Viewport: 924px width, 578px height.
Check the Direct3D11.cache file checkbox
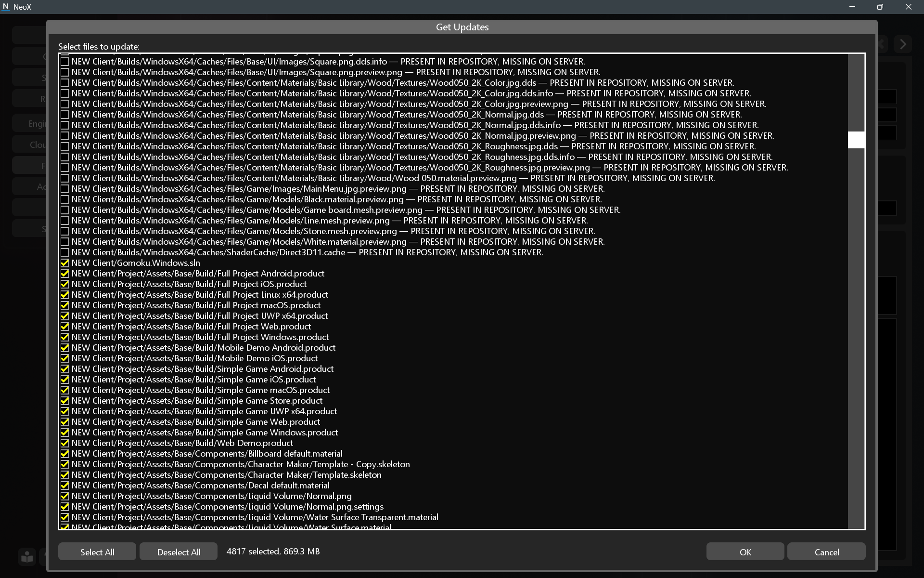coord(64,252)
